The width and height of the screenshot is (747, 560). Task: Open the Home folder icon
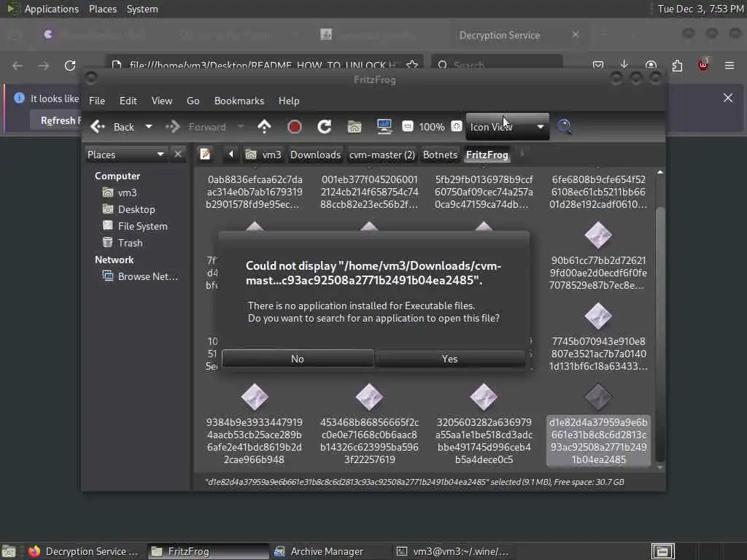pyautogui.click(x=355, y=127)
